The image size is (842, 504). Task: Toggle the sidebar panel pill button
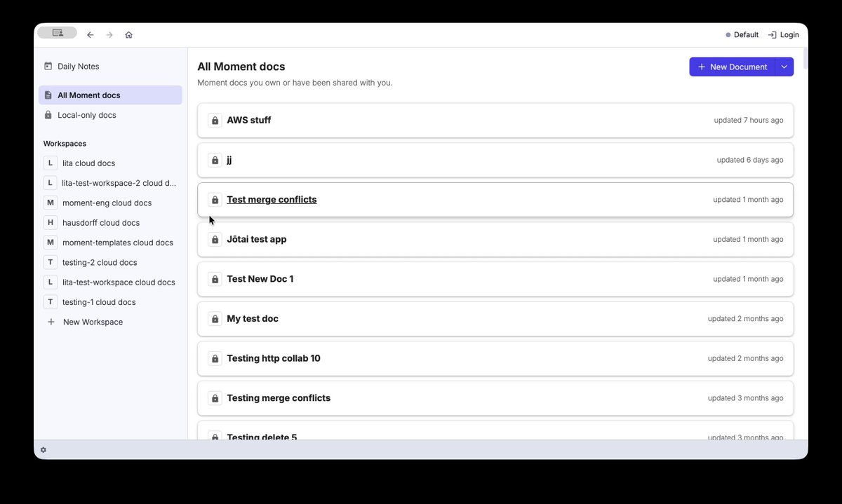pyautogui.click(x=57, y=33)
